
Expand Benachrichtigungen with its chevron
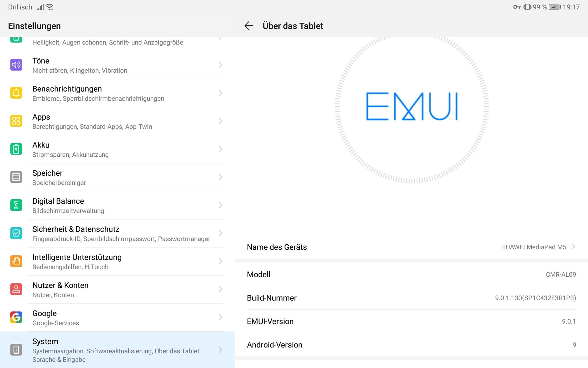coord(220,93)
